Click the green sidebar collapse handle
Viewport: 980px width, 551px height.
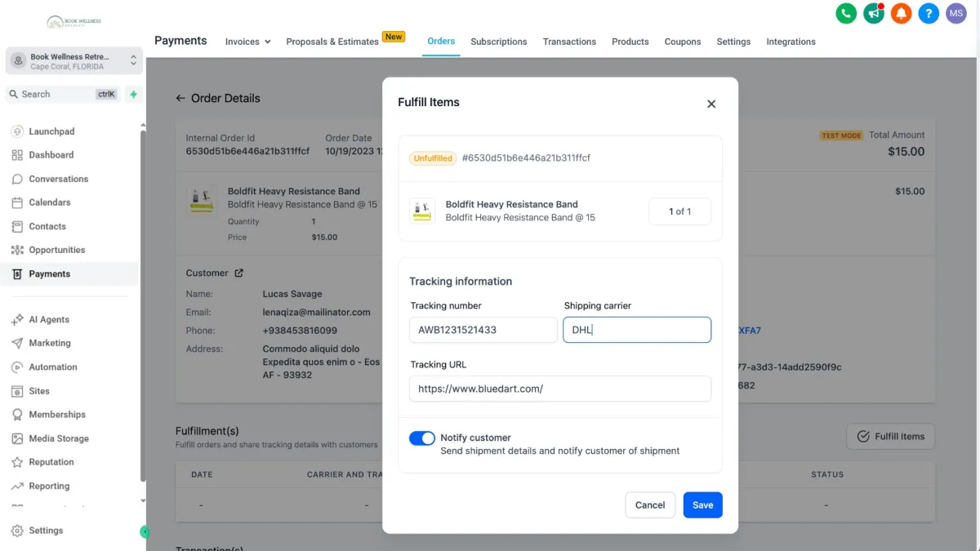pyautogui.click(x=145, y=532)
